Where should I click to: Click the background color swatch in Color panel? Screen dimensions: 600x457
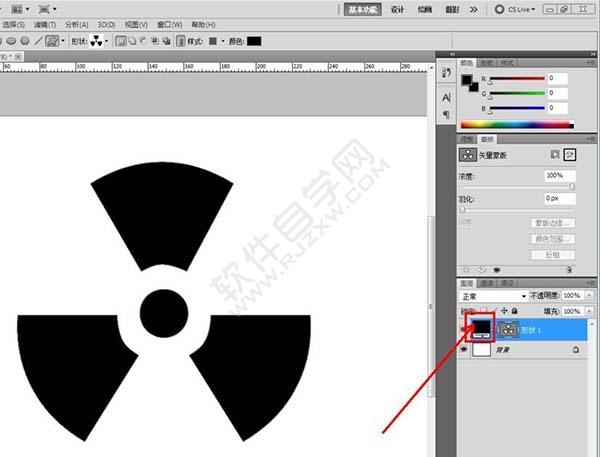pyautogui.click(x=475, y=88)
